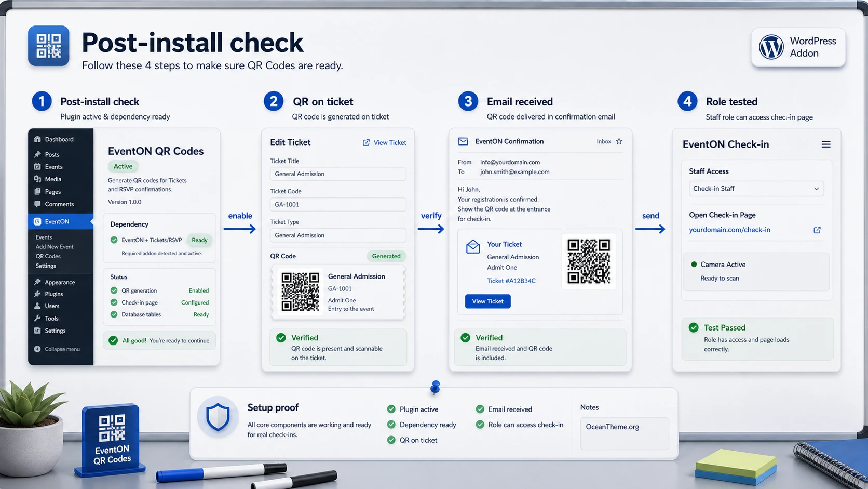Click the QR code in confirmation email
Viewport: 868px width, 489px height.
click(x=589, y=261)
